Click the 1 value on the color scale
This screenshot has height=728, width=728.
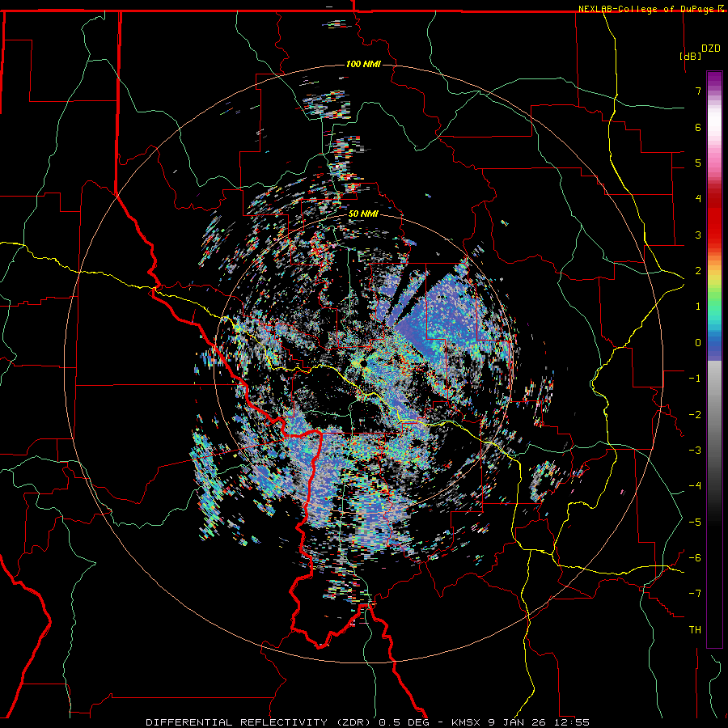[x=698, y=307]
